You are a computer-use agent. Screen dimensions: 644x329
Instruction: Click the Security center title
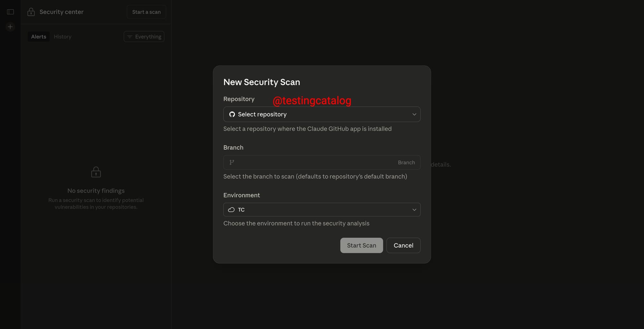point(62,12)
